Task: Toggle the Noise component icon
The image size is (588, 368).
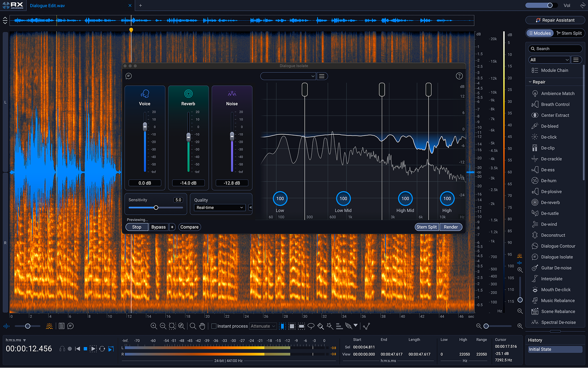Action: (232, 94)
